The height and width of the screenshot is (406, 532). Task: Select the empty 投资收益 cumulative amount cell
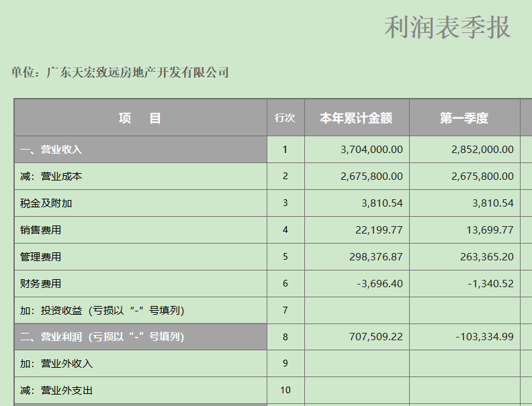[x=357, y=310]
